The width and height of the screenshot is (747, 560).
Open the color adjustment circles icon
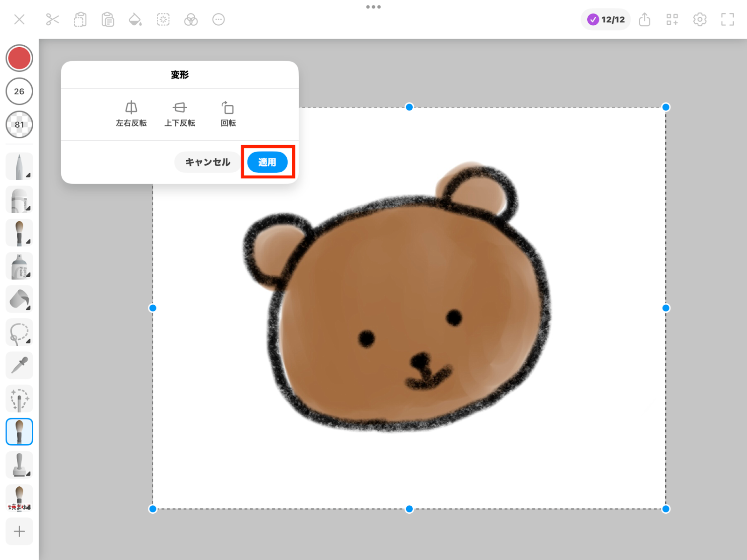190,20
